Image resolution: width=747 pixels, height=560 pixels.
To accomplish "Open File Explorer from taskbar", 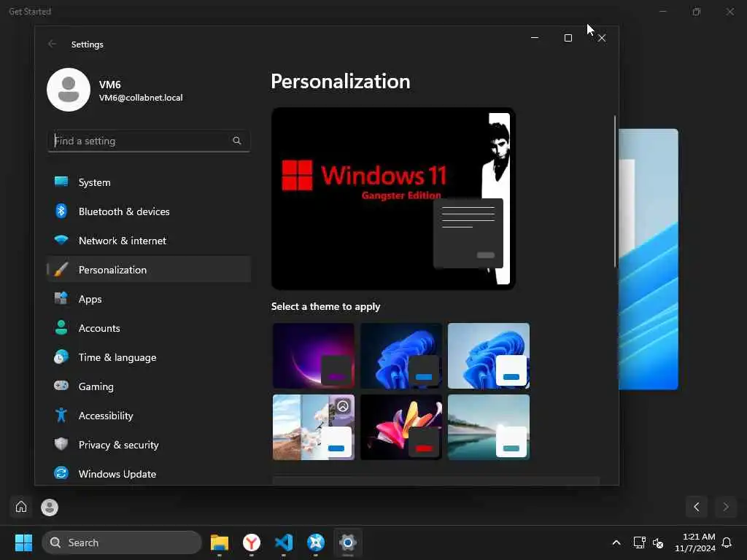I will [220, 542].
